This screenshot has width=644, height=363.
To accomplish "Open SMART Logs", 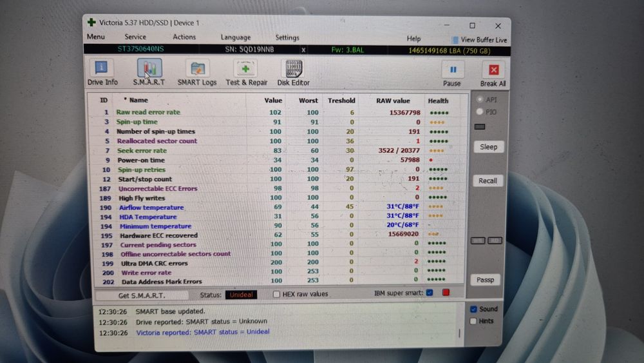I will coord(197,73).
